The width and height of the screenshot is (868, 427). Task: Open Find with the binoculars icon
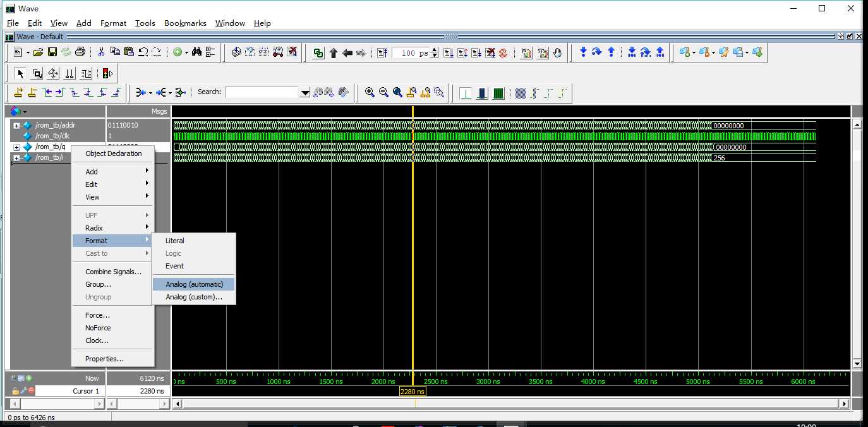tap(196, 52)
